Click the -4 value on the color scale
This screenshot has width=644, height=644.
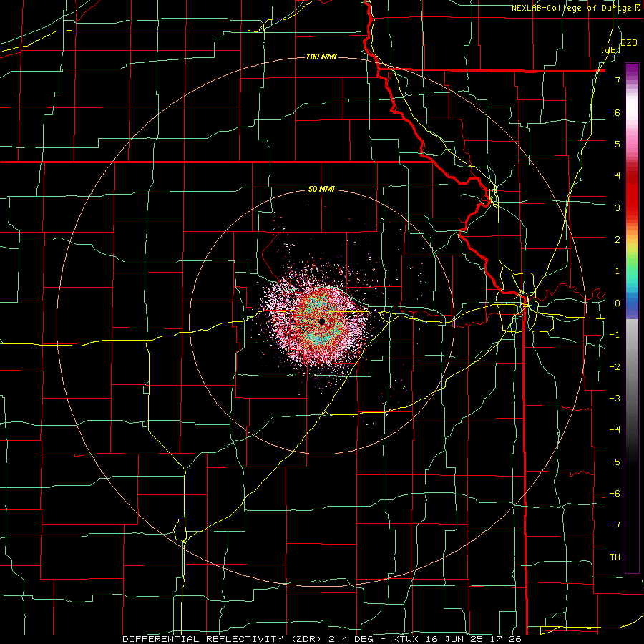615,429
